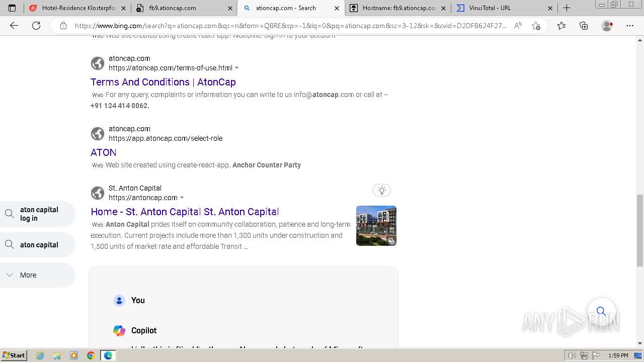This screenshot has height=362, width=644.
Task: Click the https://app.atoncap.com/select-role URL text
Action: (x=166, y=138)
